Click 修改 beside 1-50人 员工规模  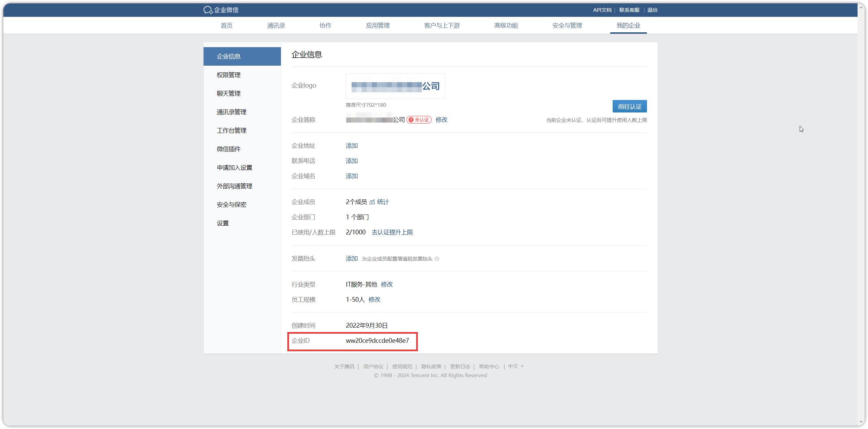tap(374, 299)
